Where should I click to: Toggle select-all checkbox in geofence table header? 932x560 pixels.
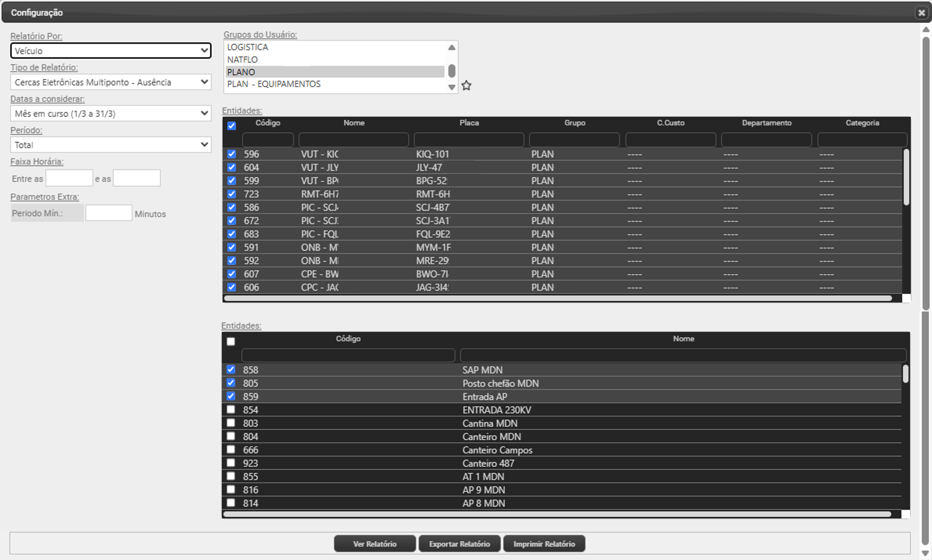click(231, 341)
